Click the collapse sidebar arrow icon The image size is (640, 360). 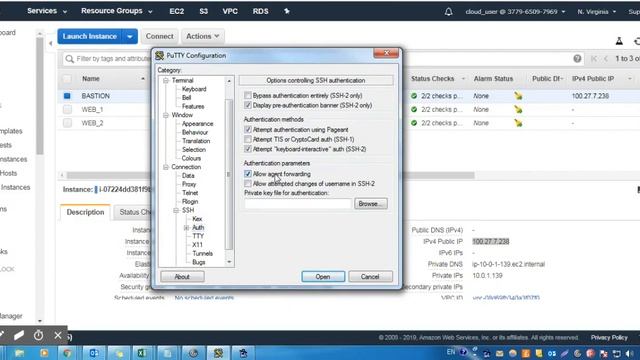(x=51, y=43)
